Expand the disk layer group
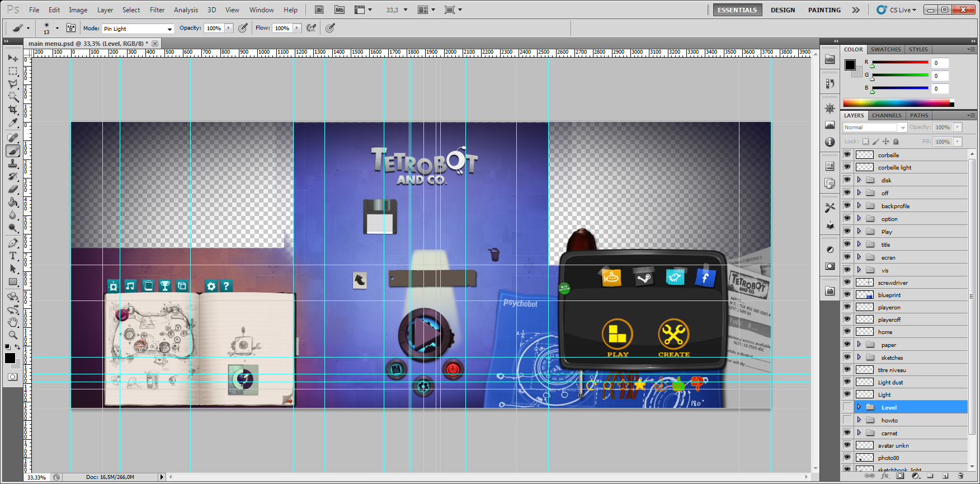This screenshot has height=484, width=980. pos(859,180)
